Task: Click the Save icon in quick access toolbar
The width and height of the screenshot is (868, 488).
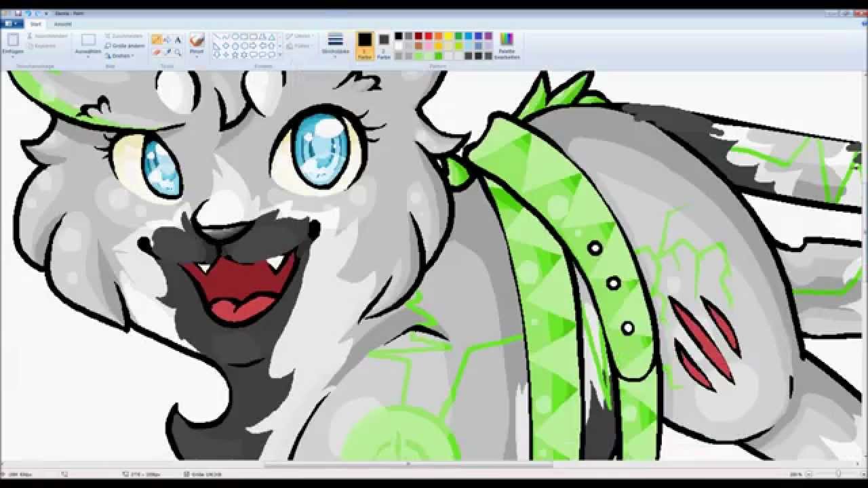Action: pyautogui.click(x=18, y=14)
